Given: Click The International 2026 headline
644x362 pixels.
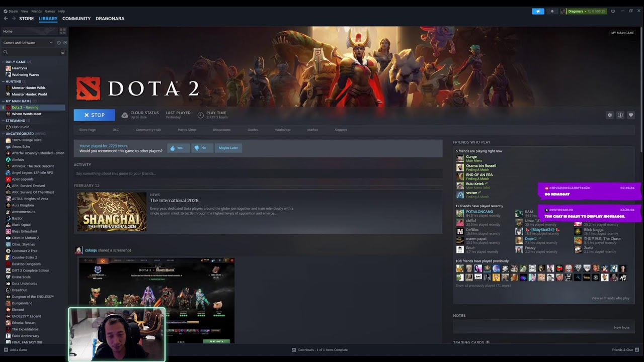Looking at the screenshot, I should [174, 201].
